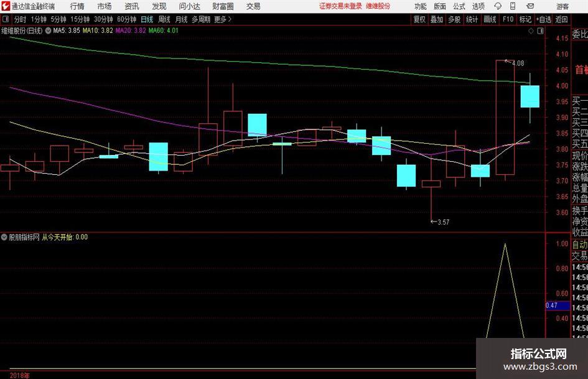
Task: Open the 功能 menu
Action: (421, 6)
